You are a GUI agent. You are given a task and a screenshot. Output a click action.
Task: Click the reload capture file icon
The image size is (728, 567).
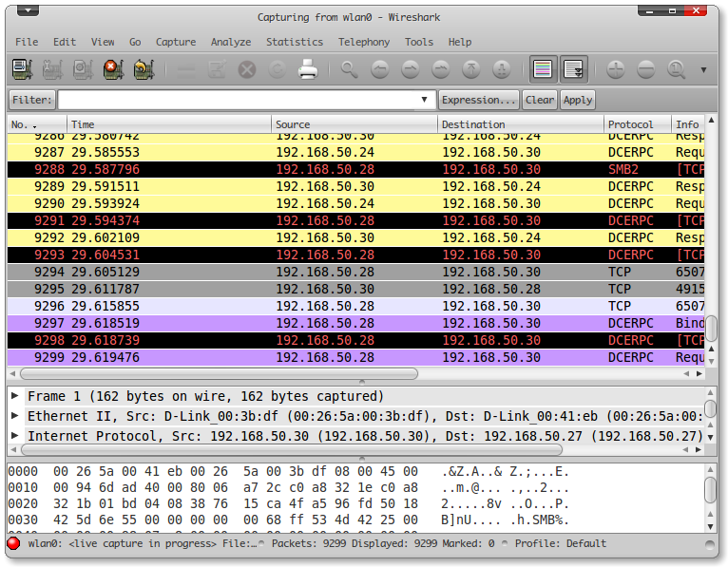[x=278, y=69]
